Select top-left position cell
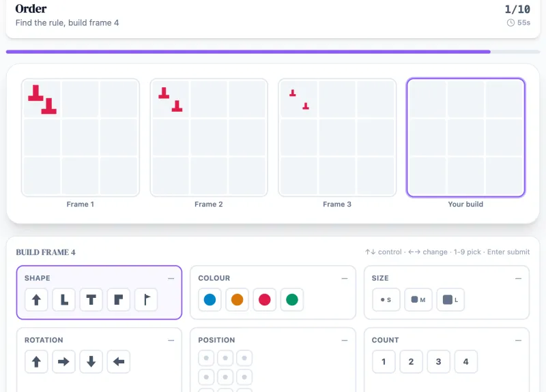The image size is (546, 392). 207,358
